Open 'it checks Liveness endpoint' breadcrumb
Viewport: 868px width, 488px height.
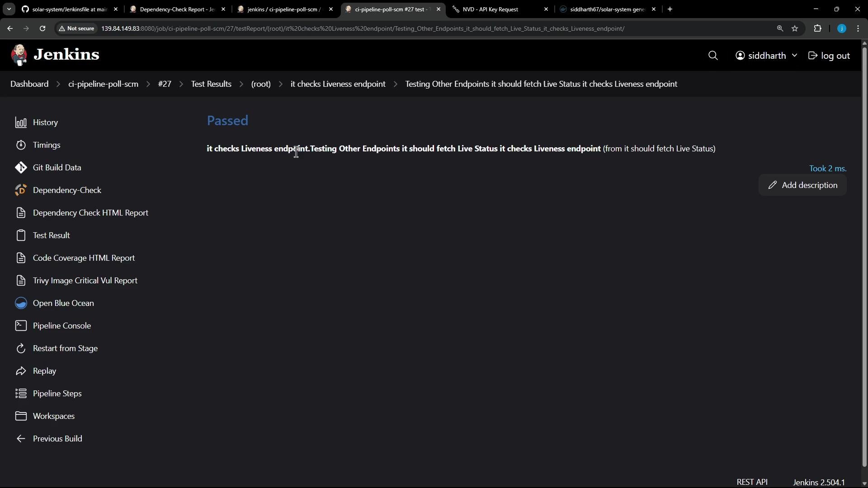coord(338,84)
